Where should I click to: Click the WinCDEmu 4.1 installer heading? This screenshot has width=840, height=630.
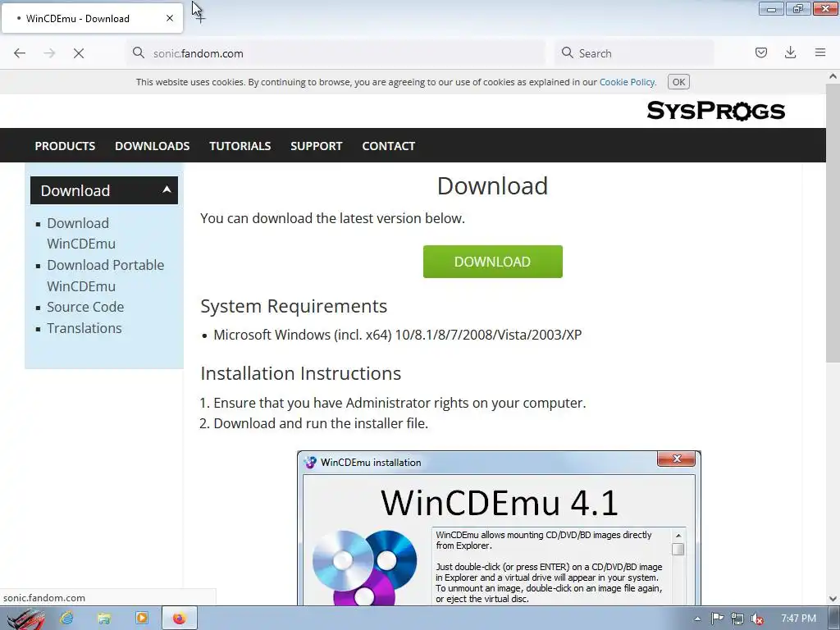coord(500,503)
